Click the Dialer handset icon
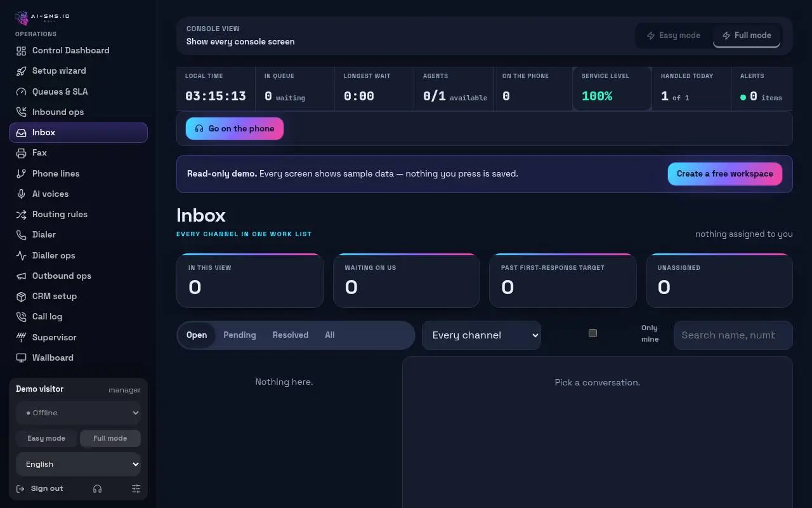Viewport: 812px width, 508px height. (x=21, y=235)
